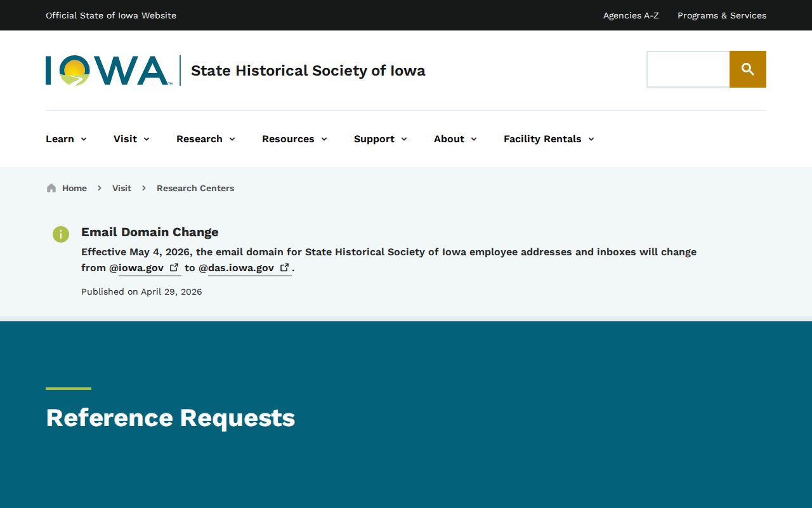The width and height of the screenshot is (812, 508).
Task: Go to Home breadcrumb link
Action: pos(74,188)
